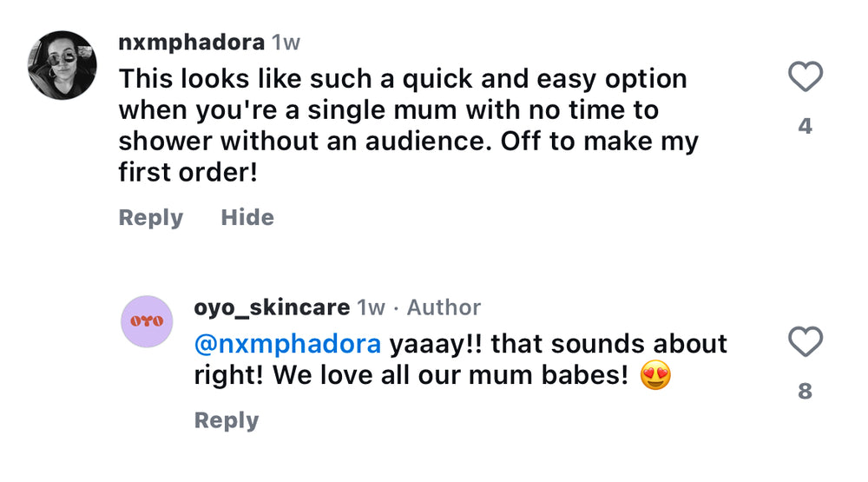Follow the @nxmphadora mention link
The width and height of the screenshot is (868, 482).
pos(287,344)
